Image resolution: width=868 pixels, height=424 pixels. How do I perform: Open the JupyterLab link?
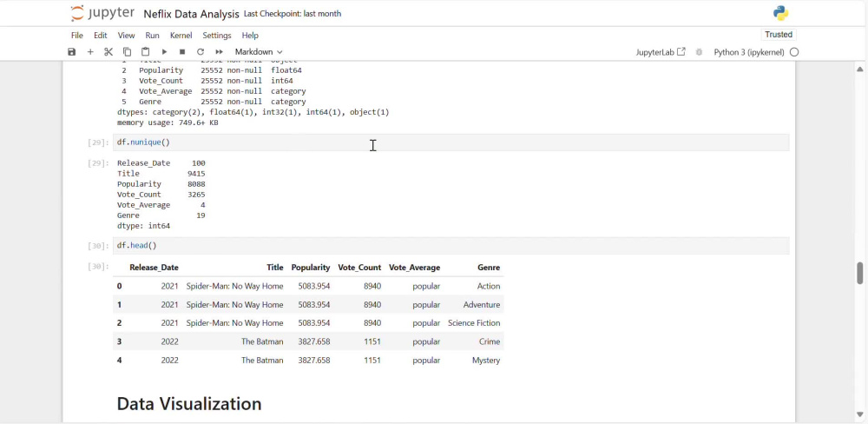coord(661,52)
